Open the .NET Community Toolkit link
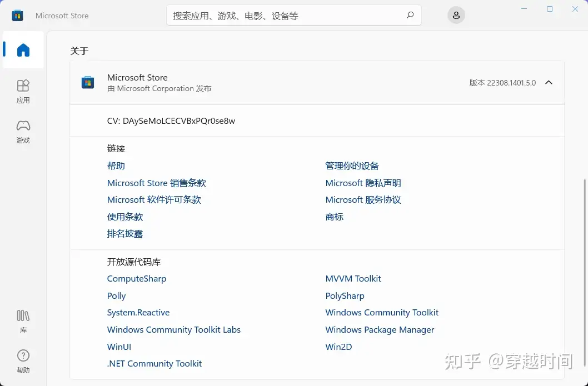Image resolution: width=588 pixels, height=386 pixels. click(x=154, y=364)
